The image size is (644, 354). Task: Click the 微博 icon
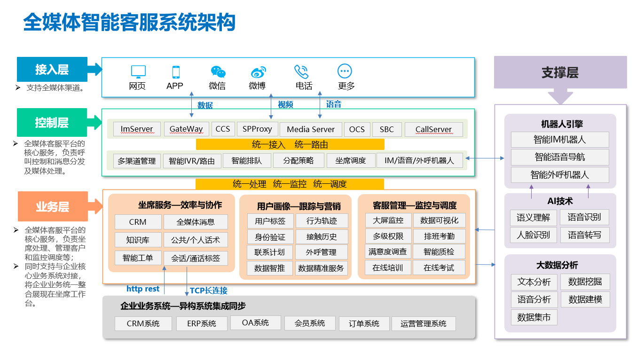coord(259,72)
